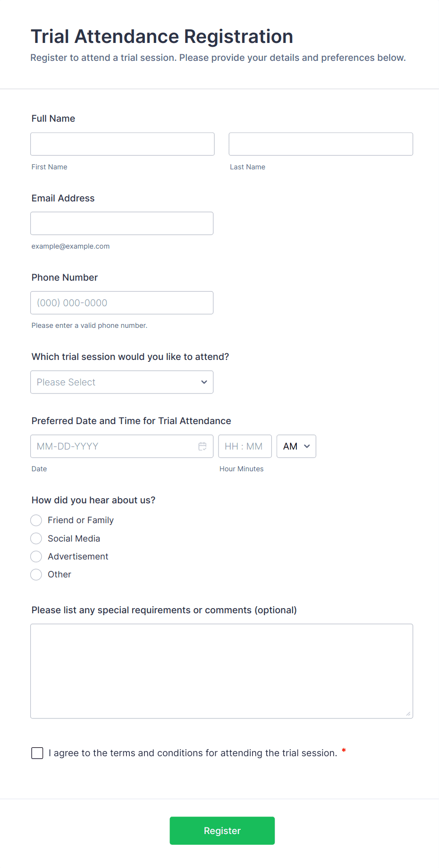439x868 pixels.
Task: Click the special requirements comments textarea
Action: [221, 671]
